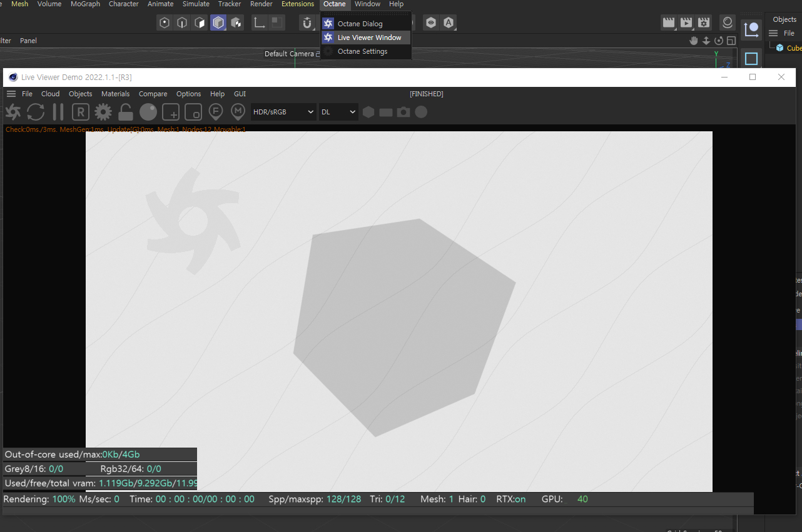This screenshot has width=802, height=532.
Task: Select Polygons mode icon
Action: [200, 23]
